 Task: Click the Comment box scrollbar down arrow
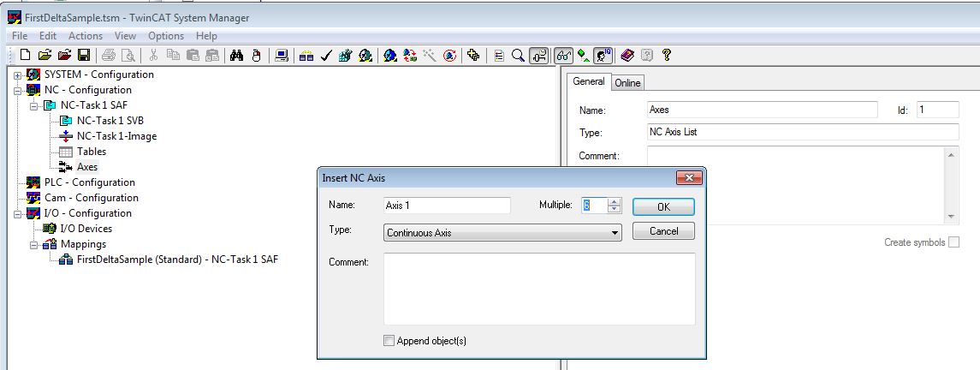coord(951,216)
